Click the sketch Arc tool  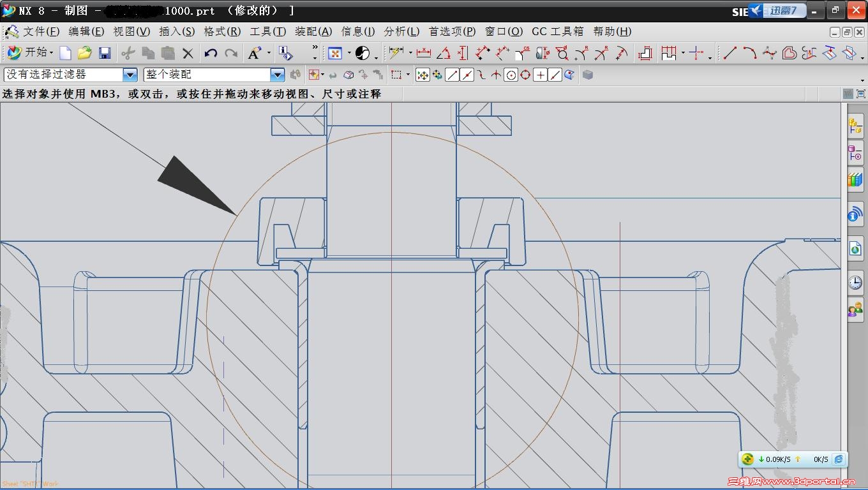750,53
